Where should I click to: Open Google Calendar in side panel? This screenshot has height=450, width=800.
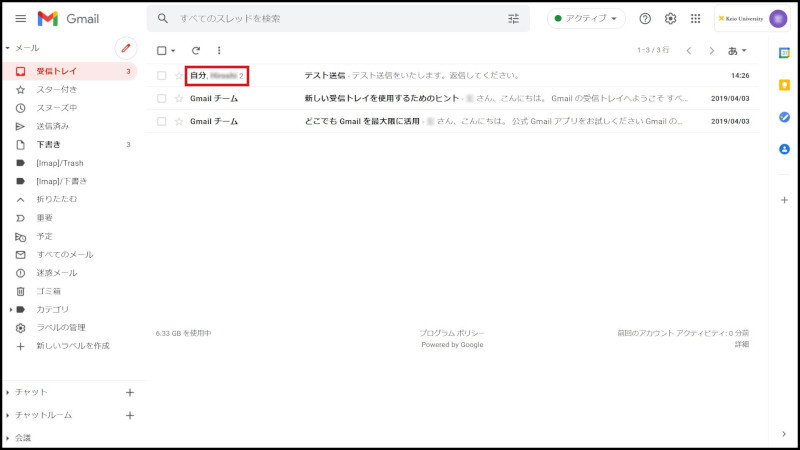pos(784,53)
